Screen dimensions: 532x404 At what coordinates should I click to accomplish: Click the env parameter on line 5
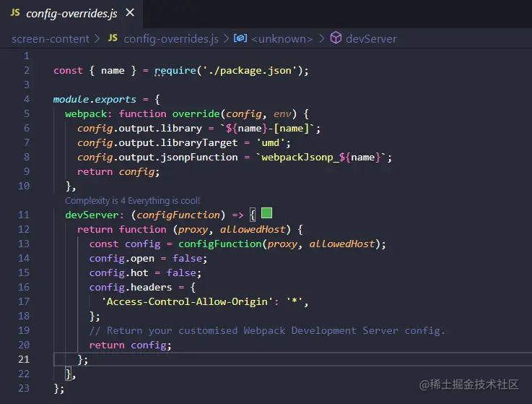tap(282, 113)
